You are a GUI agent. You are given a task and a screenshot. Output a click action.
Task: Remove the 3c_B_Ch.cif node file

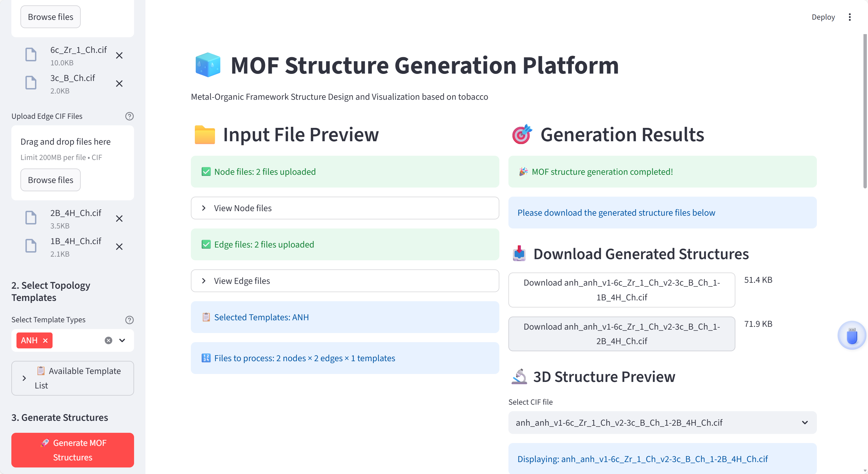(119, 84)
